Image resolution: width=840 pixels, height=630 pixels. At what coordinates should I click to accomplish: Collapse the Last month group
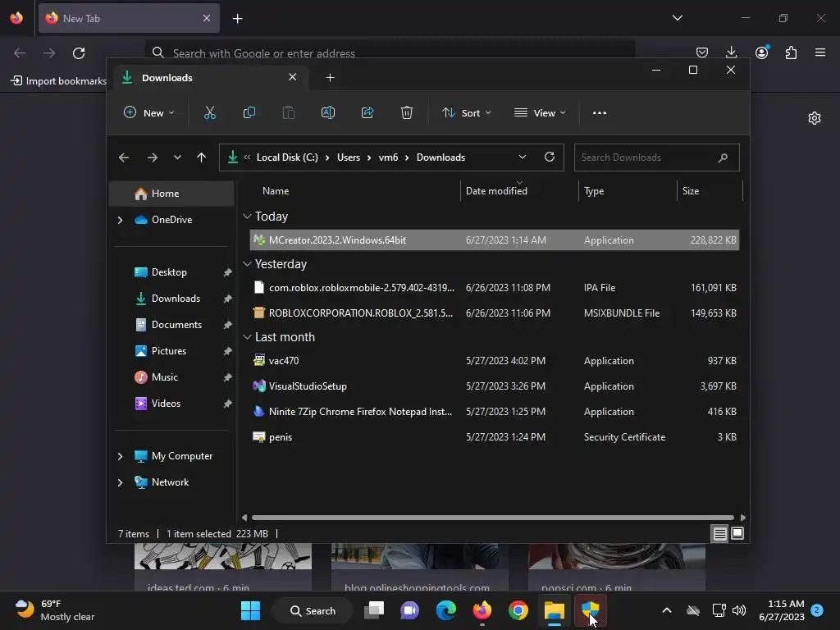click(x=247, y=337)
